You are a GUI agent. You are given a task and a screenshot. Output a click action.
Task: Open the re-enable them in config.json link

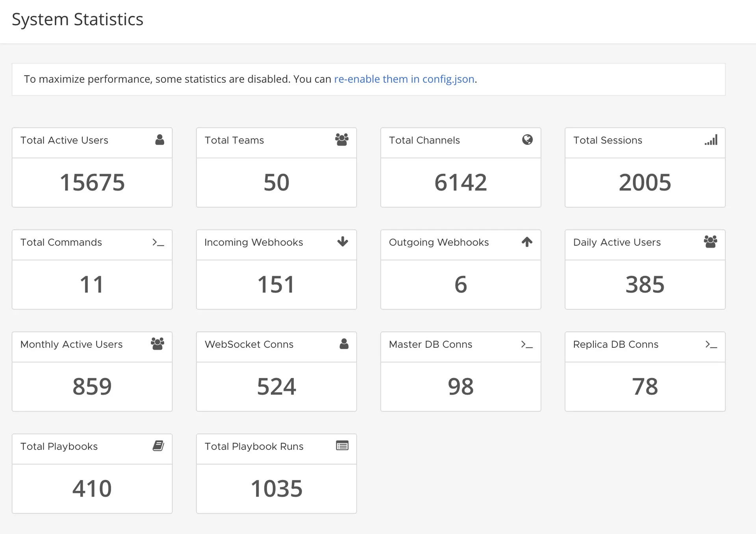(x=404, y=79)
